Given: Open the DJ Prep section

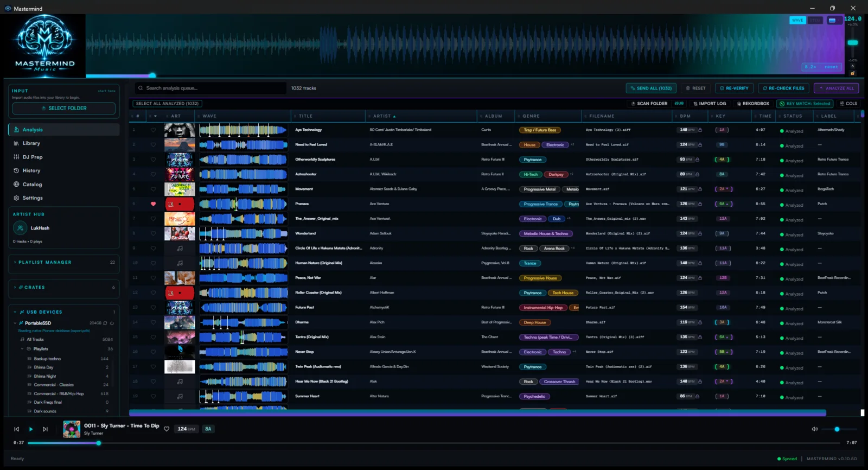Looking at the screenshot, I should (x=64, y=157).
